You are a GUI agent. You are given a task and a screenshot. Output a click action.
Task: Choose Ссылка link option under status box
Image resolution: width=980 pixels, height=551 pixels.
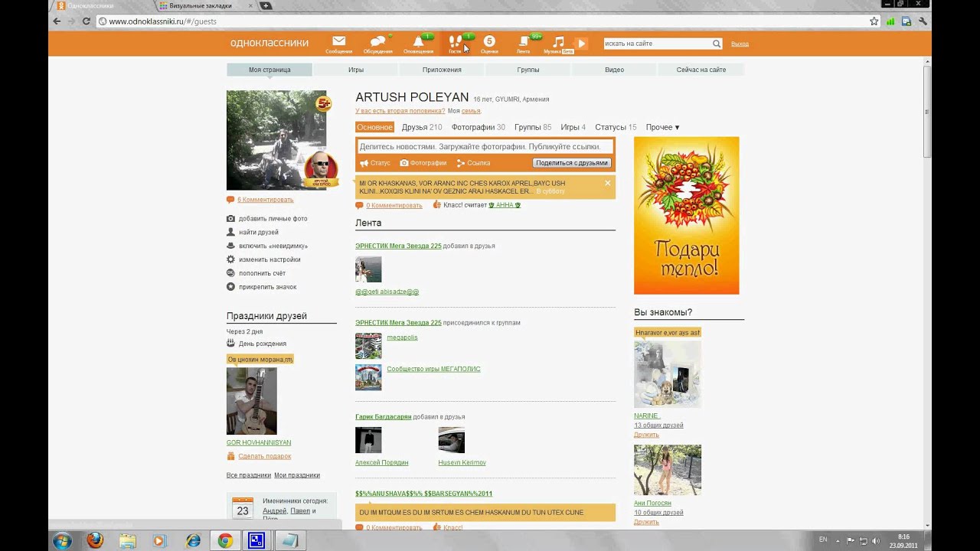pos(473,163)
